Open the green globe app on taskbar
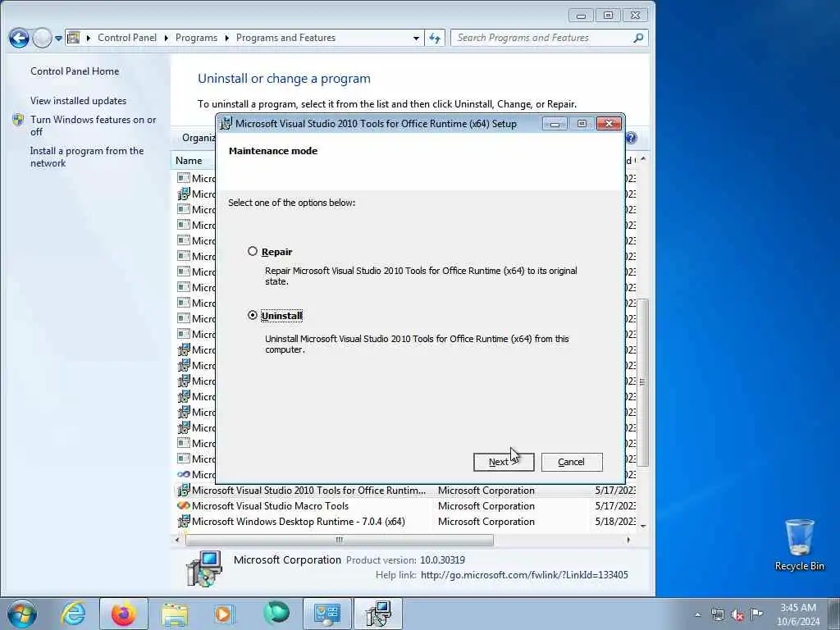This screenshot has width=840, height=630. (x=276, y=614)
